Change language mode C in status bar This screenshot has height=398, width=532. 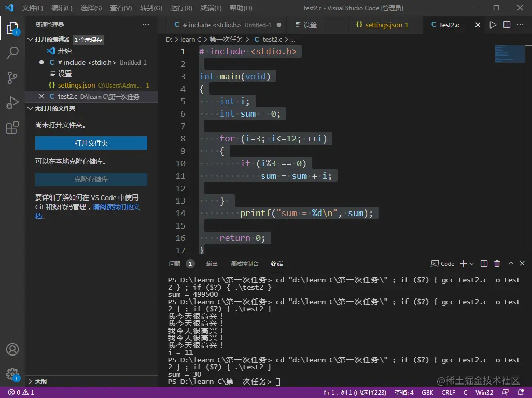pos(465,393)
